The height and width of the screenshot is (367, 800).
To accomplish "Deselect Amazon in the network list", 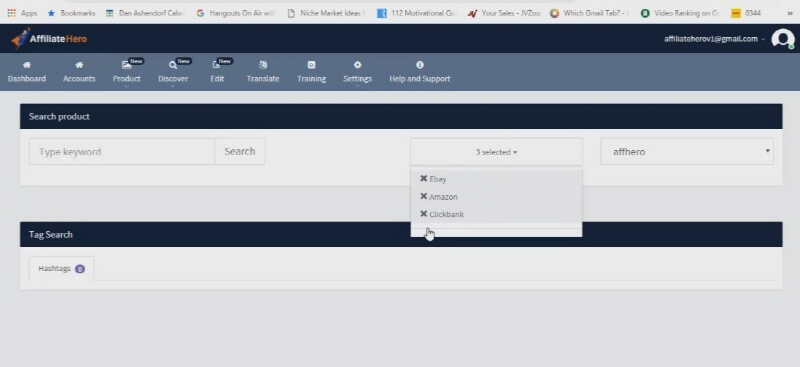I will tap(496, 197).
